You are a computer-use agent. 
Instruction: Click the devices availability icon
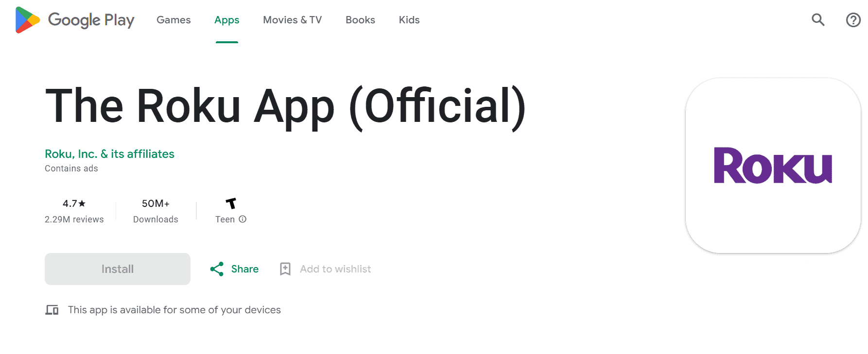click(x=52, y=310)
